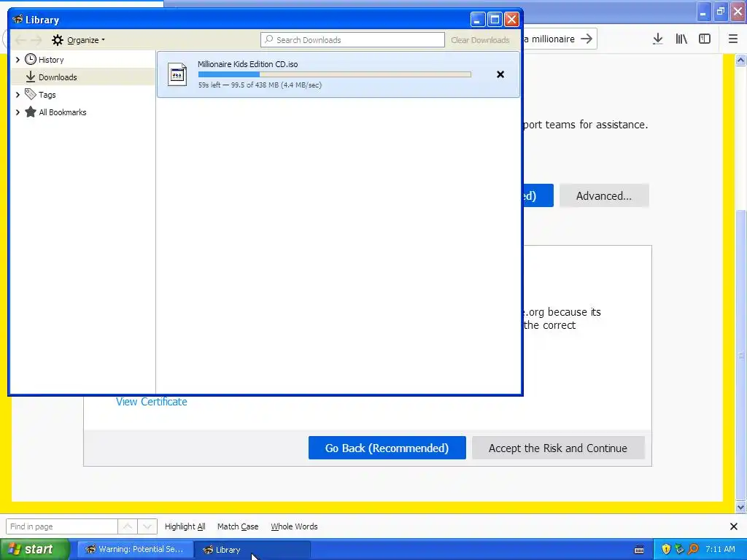Click the Advanced... button
The height and width of the screenshot is (560, 747).
(604, 195)
